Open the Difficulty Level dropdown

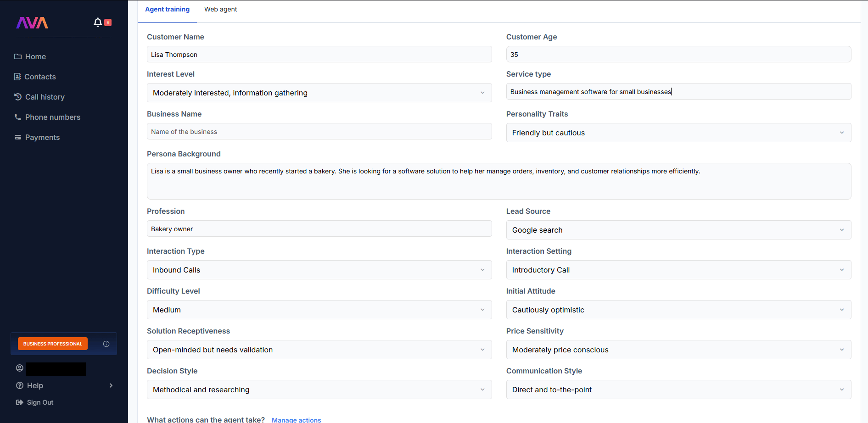click(x=319, y=310)
